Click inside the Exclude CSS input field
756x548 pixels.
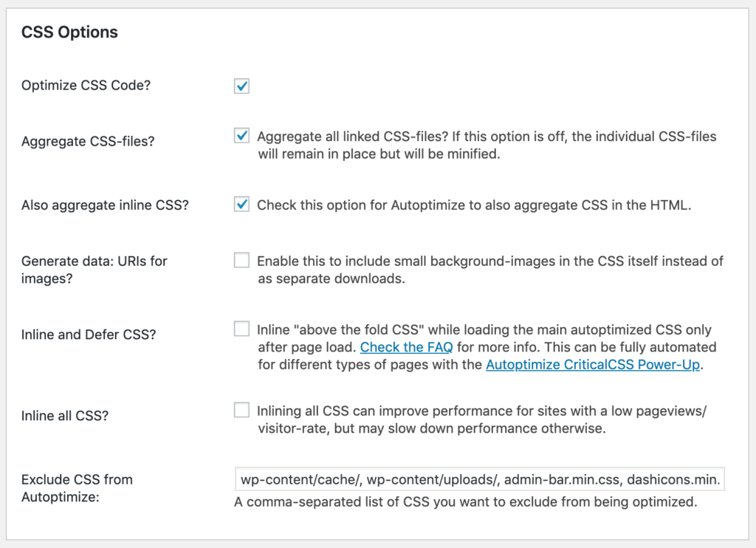(480, 479)
